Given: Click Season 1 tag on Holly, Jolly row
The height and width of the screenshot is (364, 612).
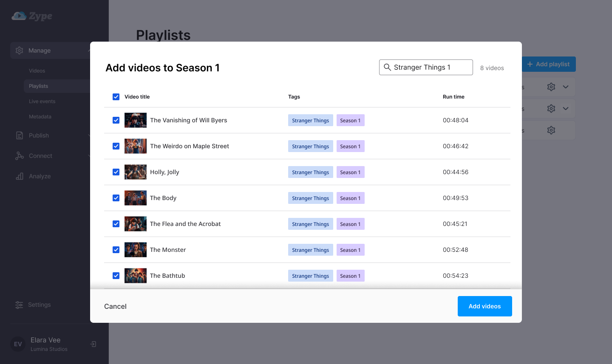Looking at the screenshot, I should tap(351, 172).
